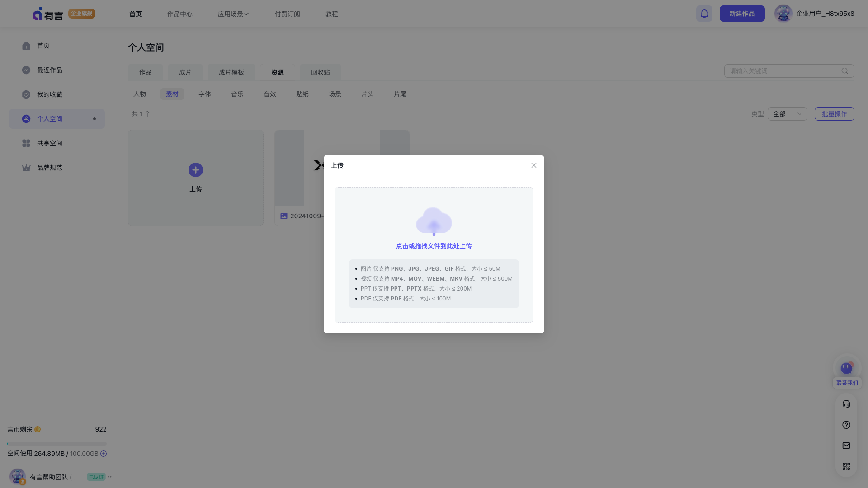Select the 片尾 resource category
The width and height of the screenshot is (868, 488).
pos(400,94)
